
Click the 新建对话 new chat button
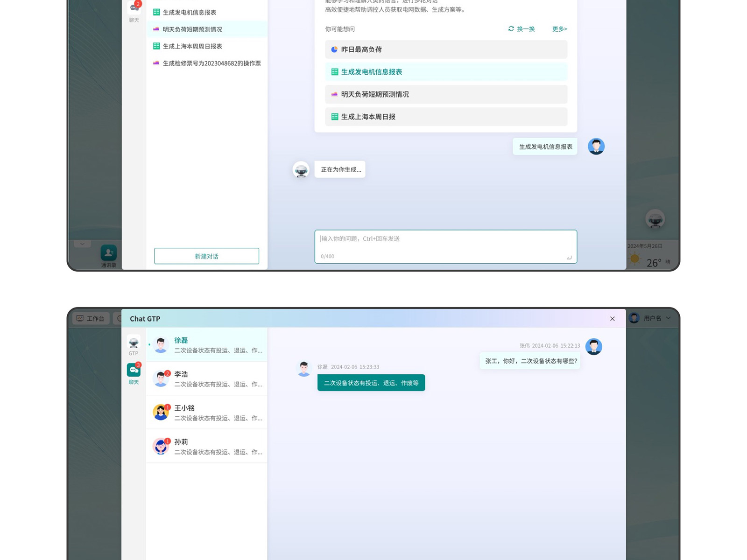206,256
